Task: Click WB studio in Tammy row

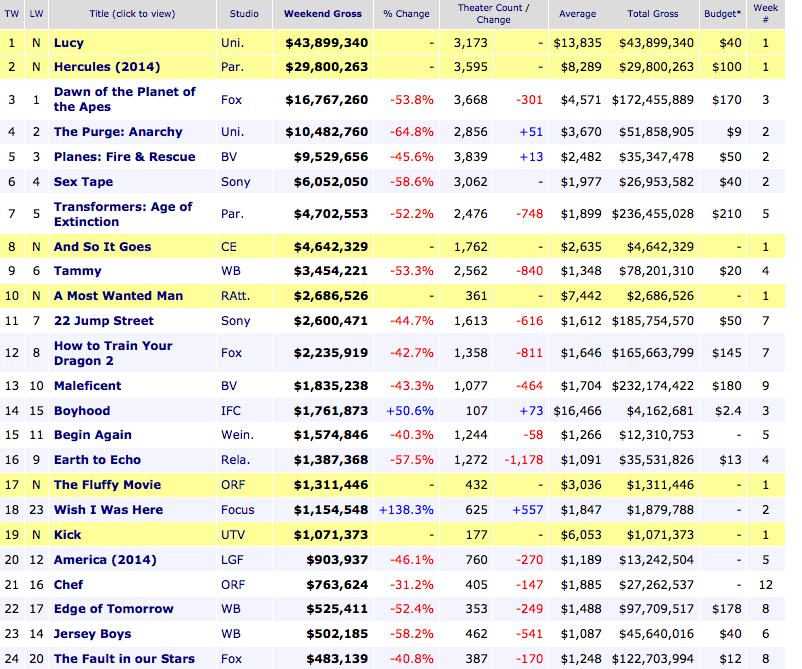Action: click(231, 271)
